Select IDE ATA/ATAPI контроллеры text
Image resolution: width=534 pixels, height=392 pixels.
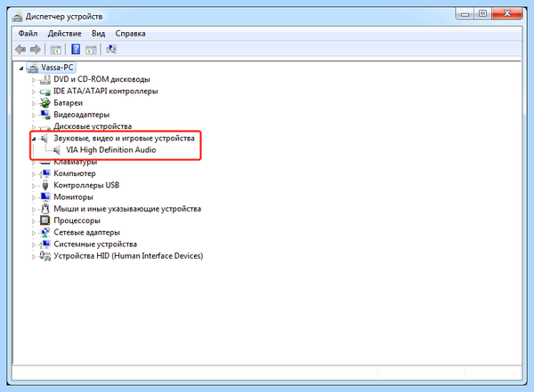(106, 92)
